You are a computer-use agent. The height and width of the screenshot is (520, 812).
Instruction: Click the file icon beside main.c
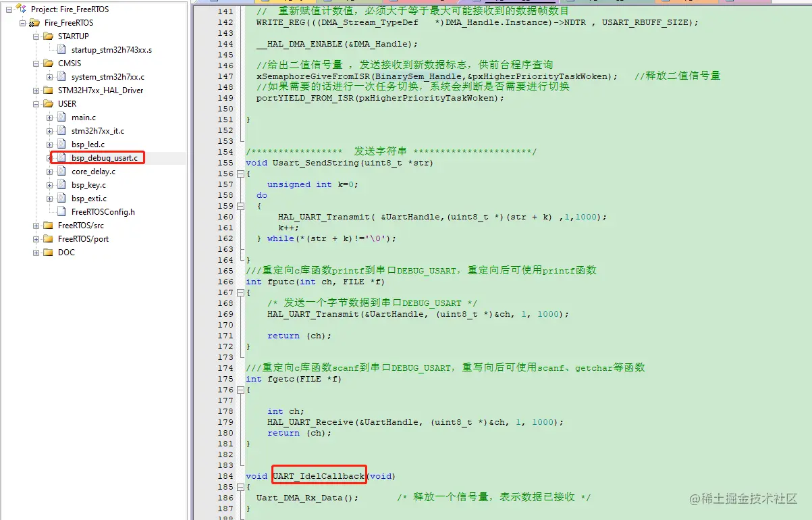point(61,117)
